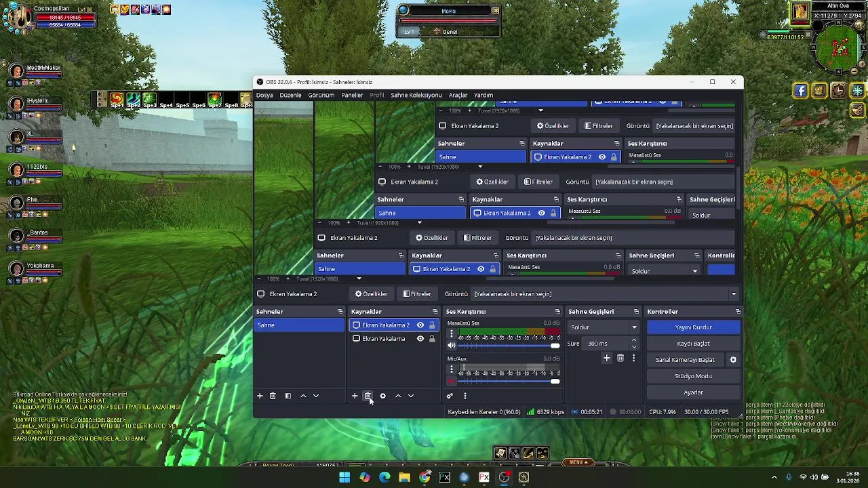The image size is (868, 488).
Task: Select Sahne in scenes list
Action: 300,325
